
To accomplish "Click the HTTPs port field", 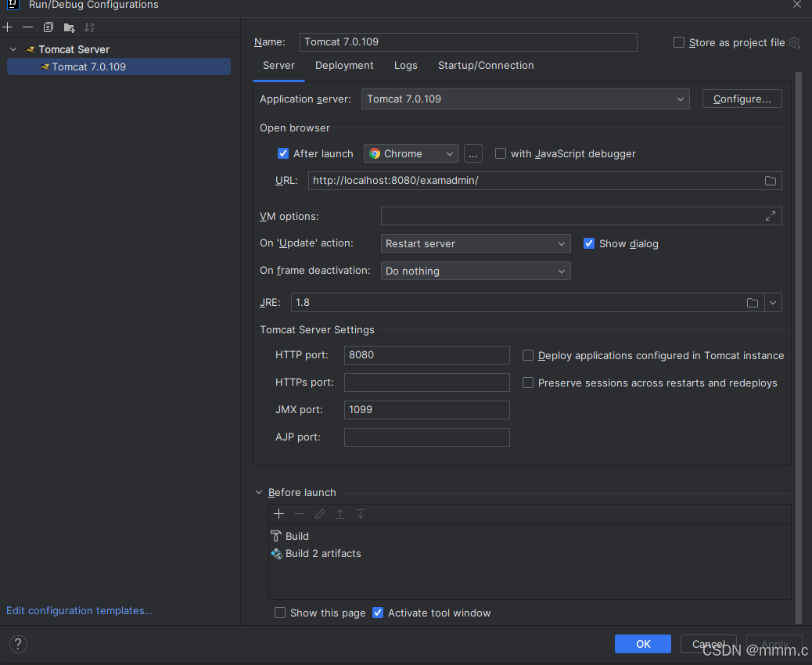I will click(x=426, y=383).
